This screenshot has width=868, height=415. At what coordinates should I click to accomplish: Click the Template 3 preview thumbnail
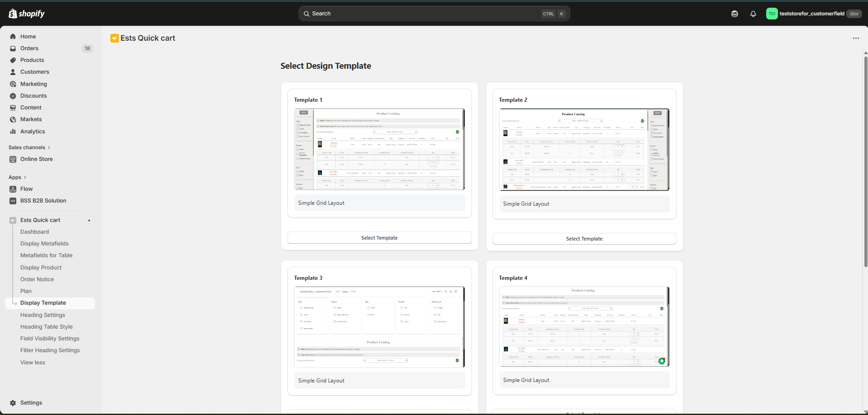[379, 327]
